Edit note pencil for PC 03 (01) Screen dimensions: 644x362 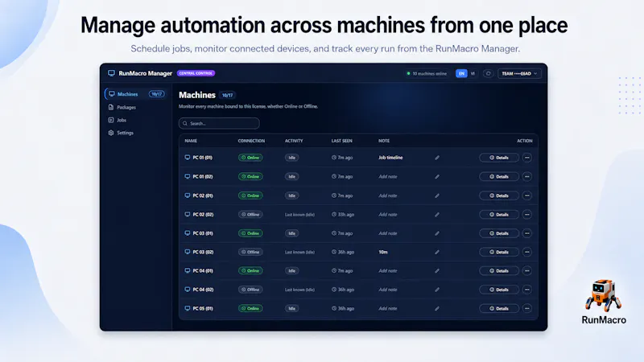point(437,233)
